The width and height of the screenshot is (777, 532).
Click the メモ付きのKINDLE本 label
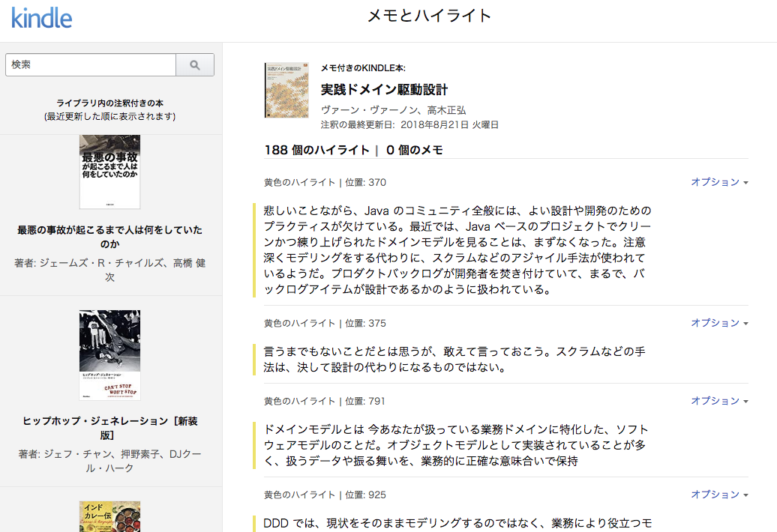[x=363, y=68]
